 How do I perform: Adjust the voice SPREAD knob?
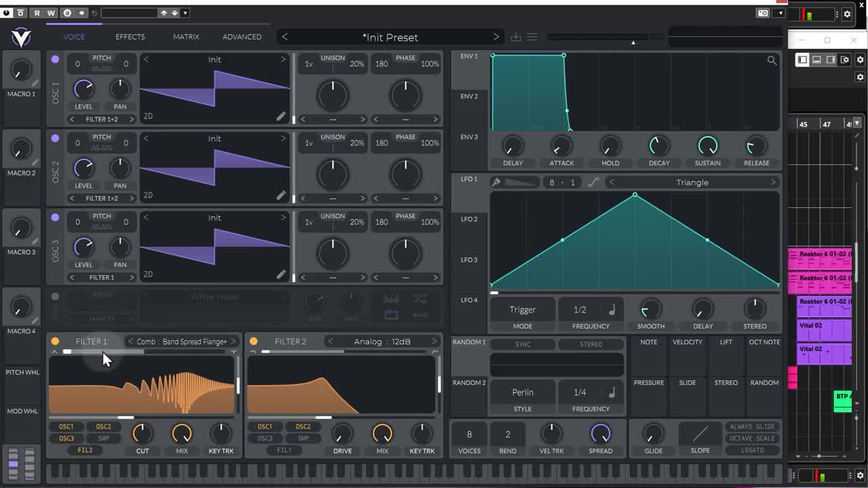(x=601, y=433)
